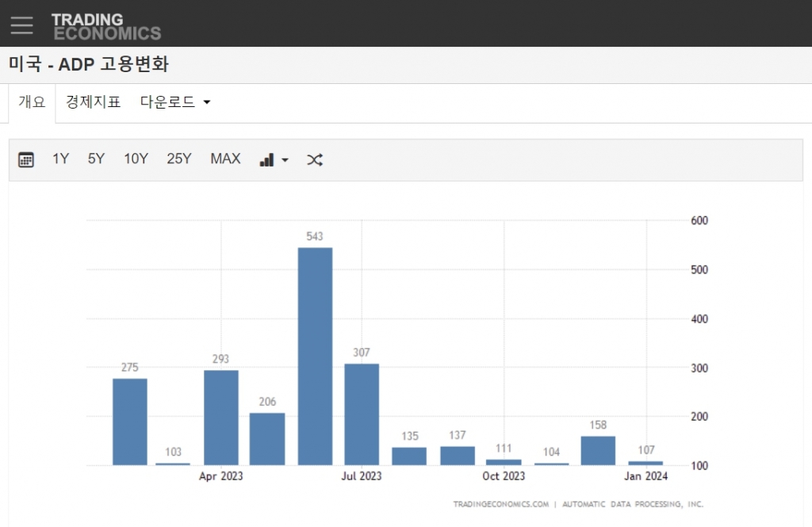This screenshot has height=527, width=812.
Task: Click the bar labeled 158
Action: [x=598, y=450]
